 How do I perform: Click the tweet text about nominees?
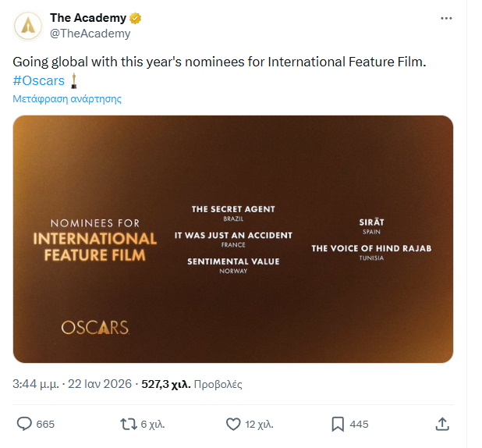(219, 62)
